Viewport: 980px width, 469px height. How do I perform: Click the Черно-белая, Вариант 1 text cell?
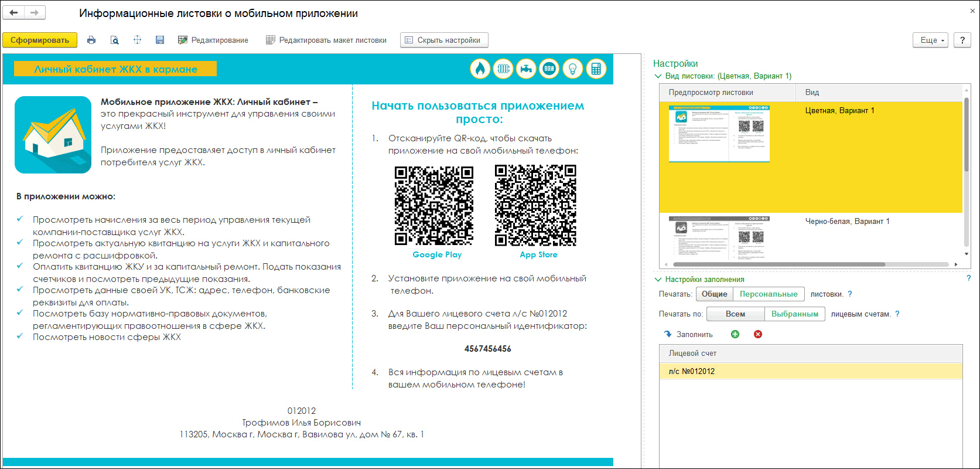click(847, 221)
